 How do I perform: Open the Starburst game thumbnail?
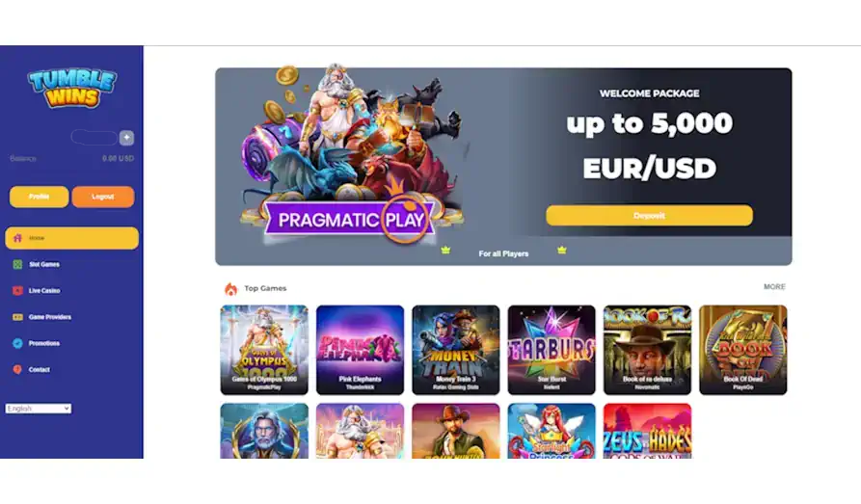(x=552, y=350)
